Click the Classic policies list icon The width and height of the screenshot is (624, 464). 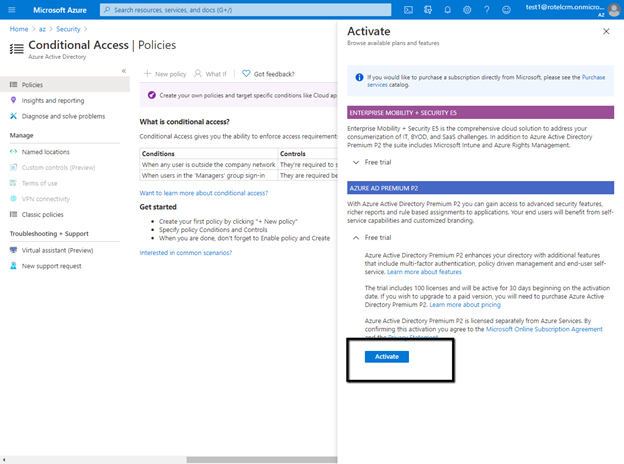(x=14, y=214)
